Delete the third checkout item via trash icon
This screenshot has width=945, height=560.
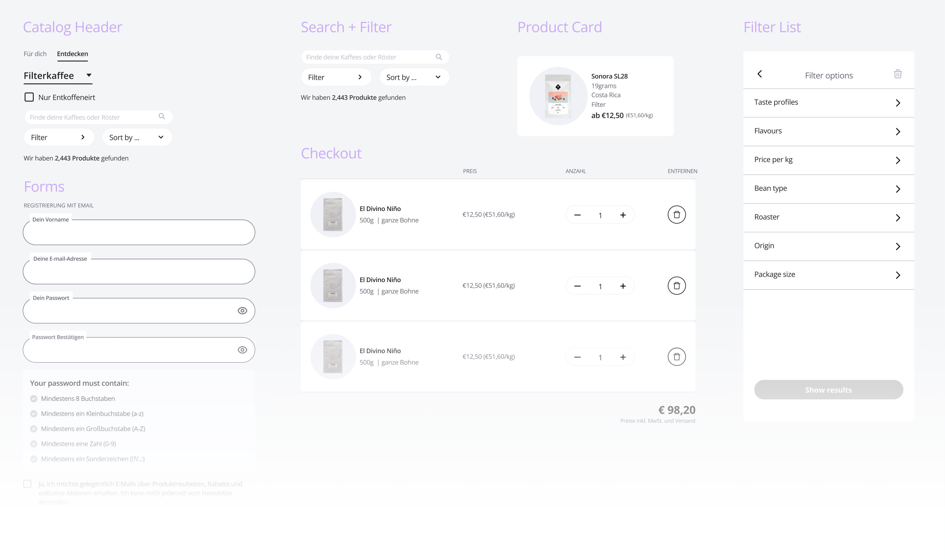click(x=676, y=357)
